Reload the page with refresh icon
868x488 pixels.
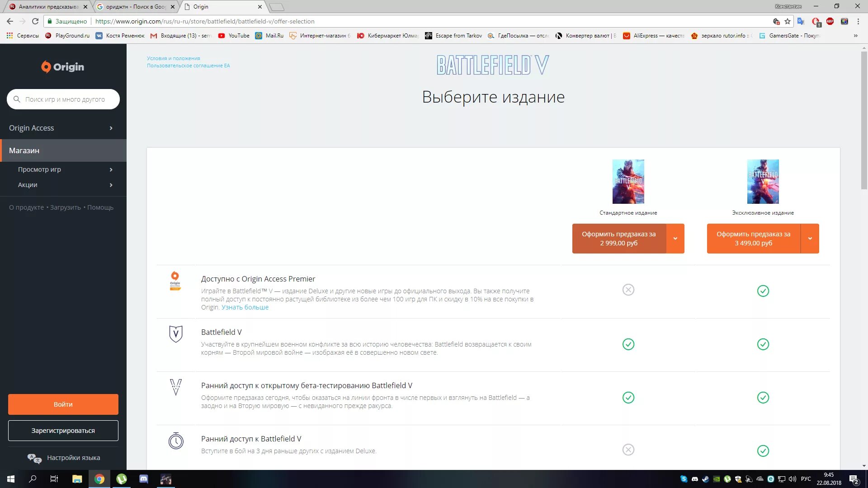(x=35, y=21)
